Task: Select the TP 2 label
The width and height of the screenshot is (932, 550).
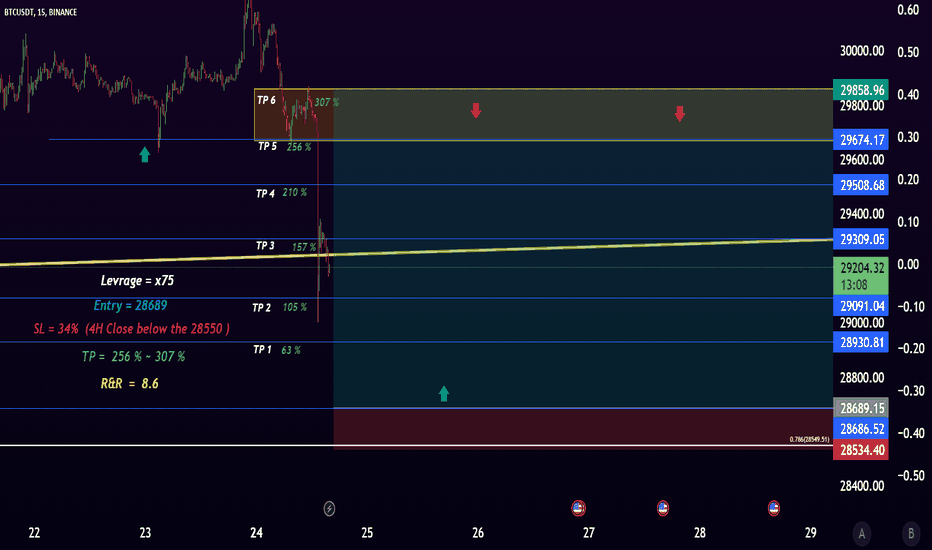Action: tap(262, 307)
